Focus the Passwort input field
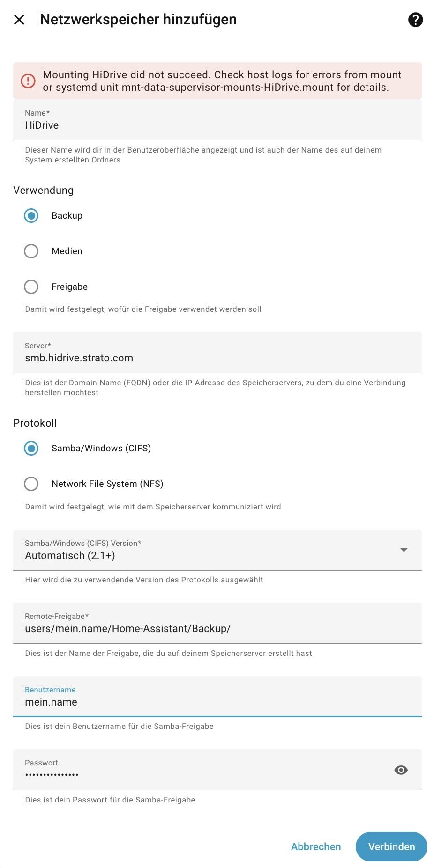The height and width of the screenshot is (868, 434). point(202,774)
